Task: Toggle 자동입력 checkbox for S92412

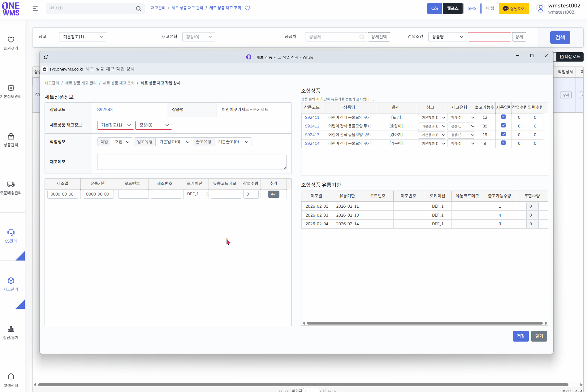Action: [x=503, y=126]
